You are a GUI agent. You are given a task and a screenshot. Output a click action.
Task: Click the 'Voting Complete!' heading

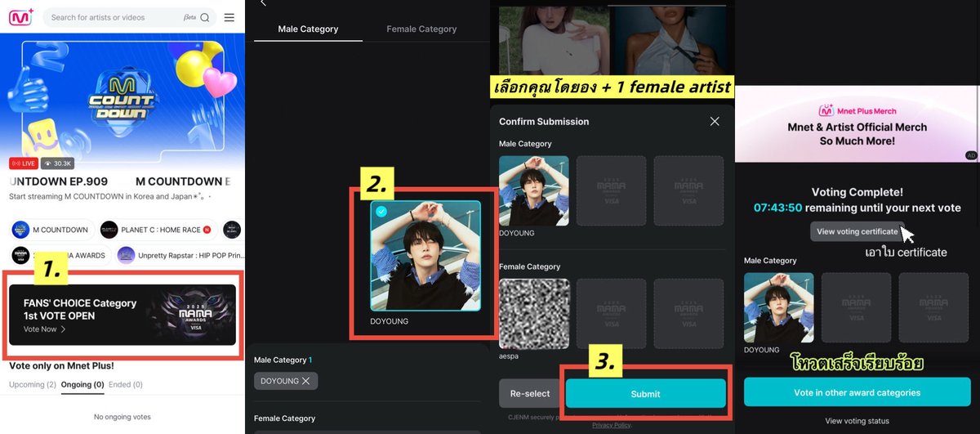pos(857,192)
